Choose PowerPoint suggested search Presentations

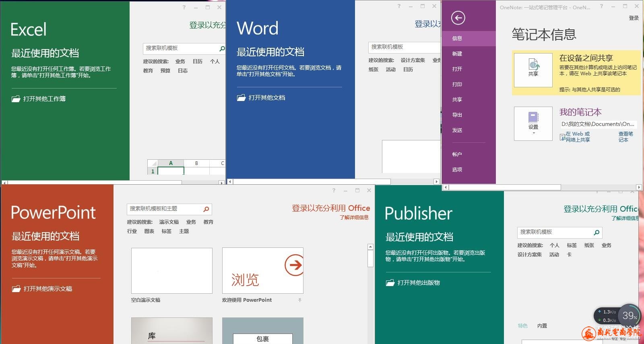(169, 222)
